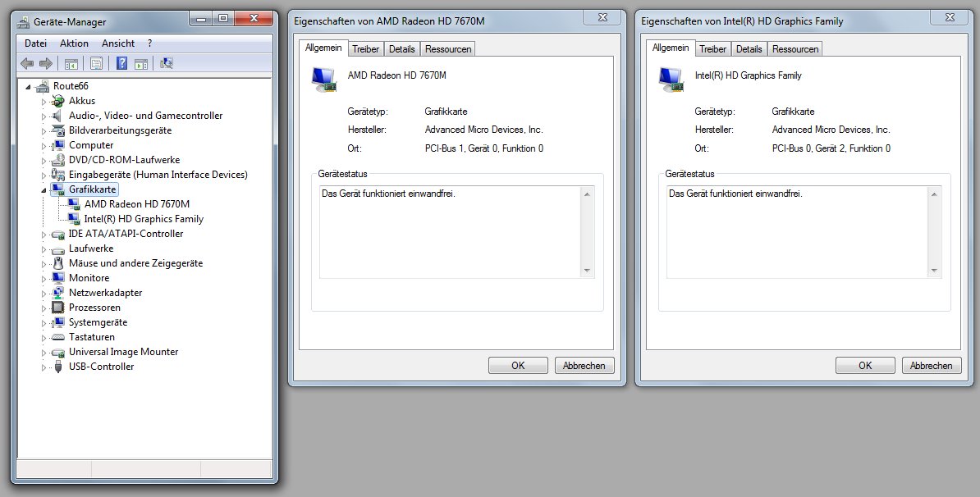Click the large display icon in AMD Radeon properties
980x497 pixels.
[x=323, y=80]
